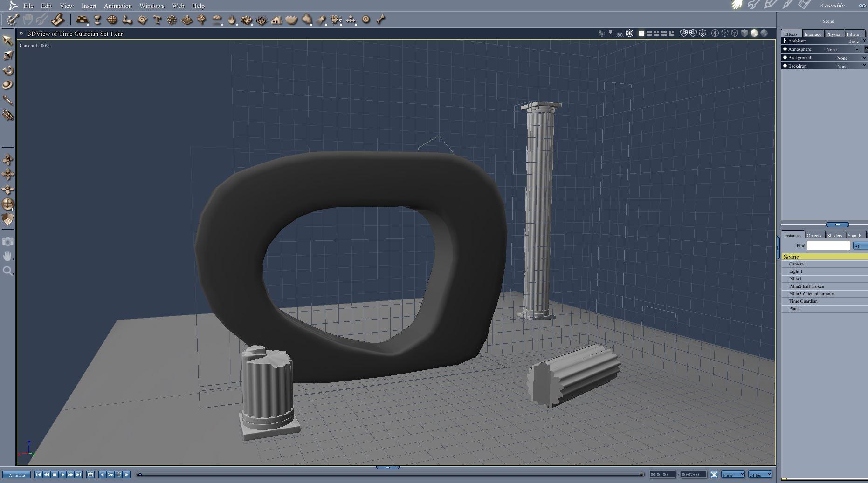Open the Storyboard room pencil icon
868x483 pixels.
(x=770, y=5)
